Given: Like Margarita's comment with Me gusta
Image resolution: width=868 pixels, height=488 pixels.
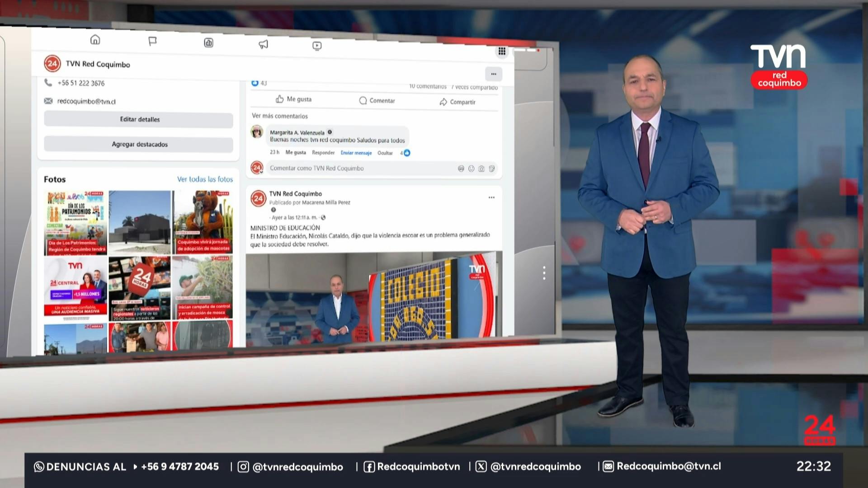Looking at the screenshot, I should pyautogui.click(x=296, y=153).
